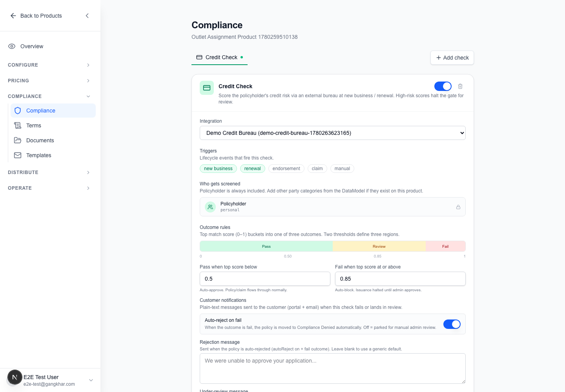Enable the endorsement trigger
565x392 pixels.
286,169
